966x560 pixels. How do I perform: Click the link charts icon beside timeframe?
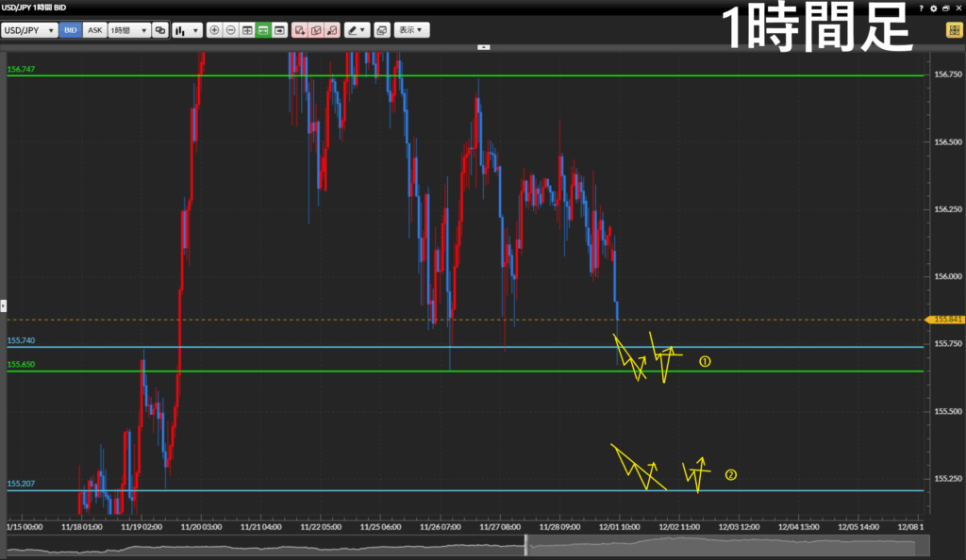pyautogui.click(x=159, y=30)
